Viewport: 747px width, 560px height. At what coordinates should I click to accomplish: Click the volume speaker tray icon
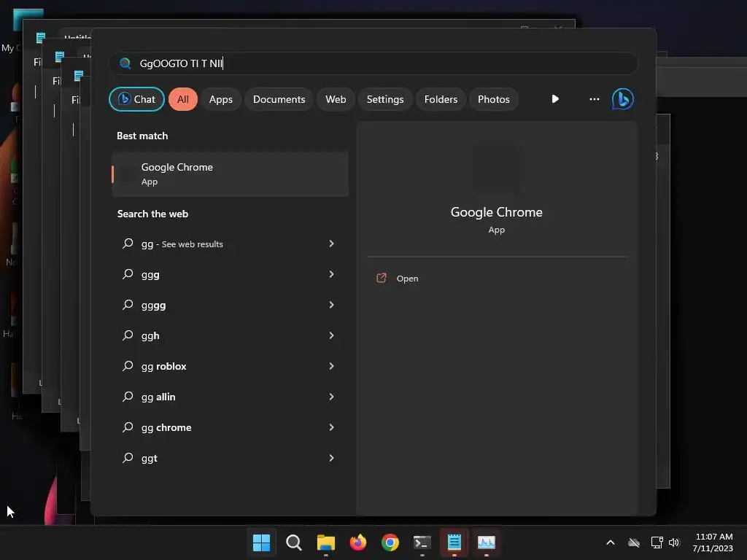point(673,542)
